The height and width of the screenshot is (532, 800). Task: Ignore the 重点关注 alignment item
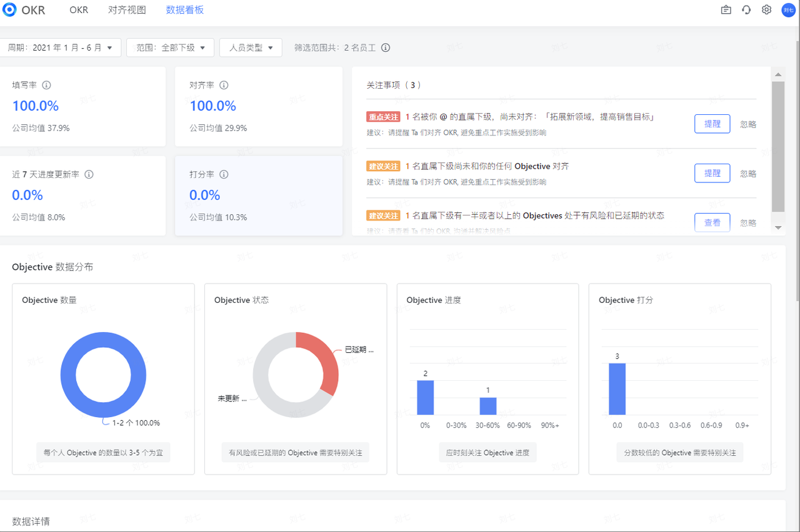click(x=748, y=124)
